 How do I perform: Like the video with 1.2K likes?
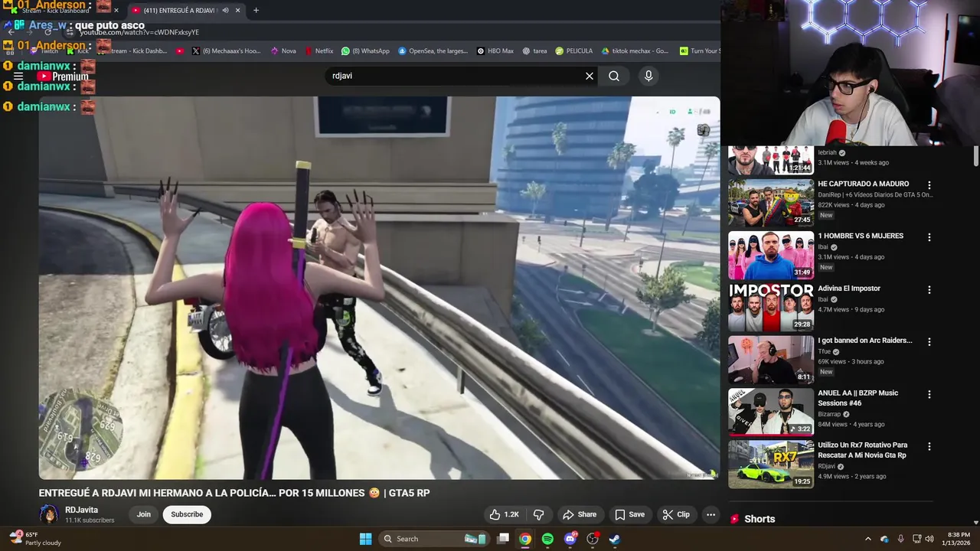[505, 514]
